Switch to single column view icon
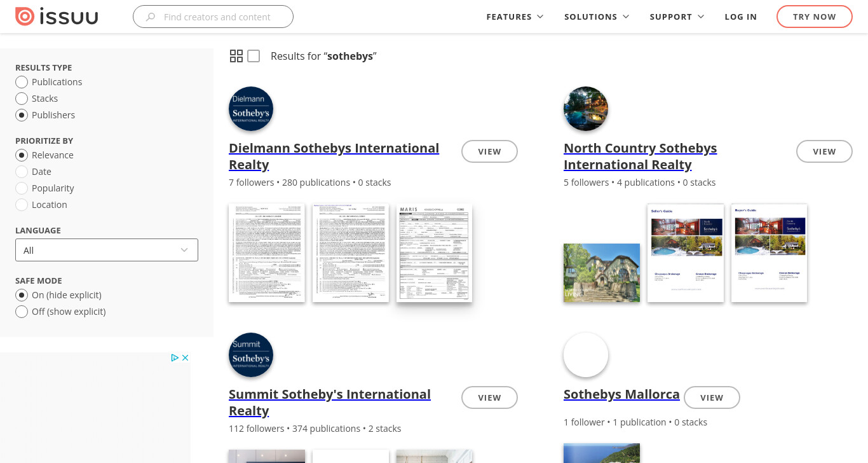 [x=254, y=56]
